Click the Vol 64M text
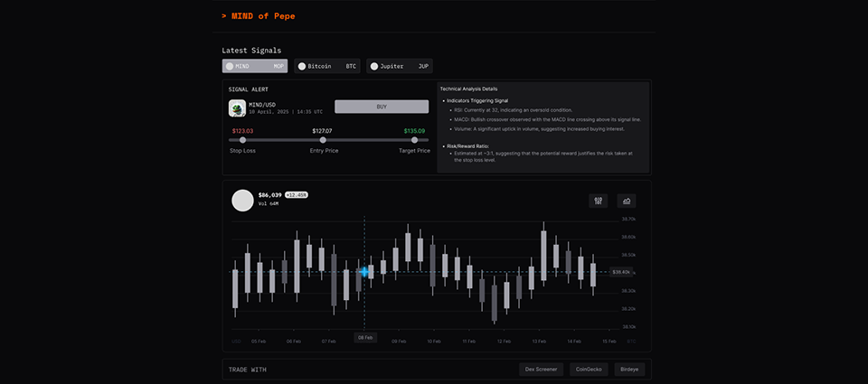The width and height of the screenshot is (868, 384). [x=269, y=203]
